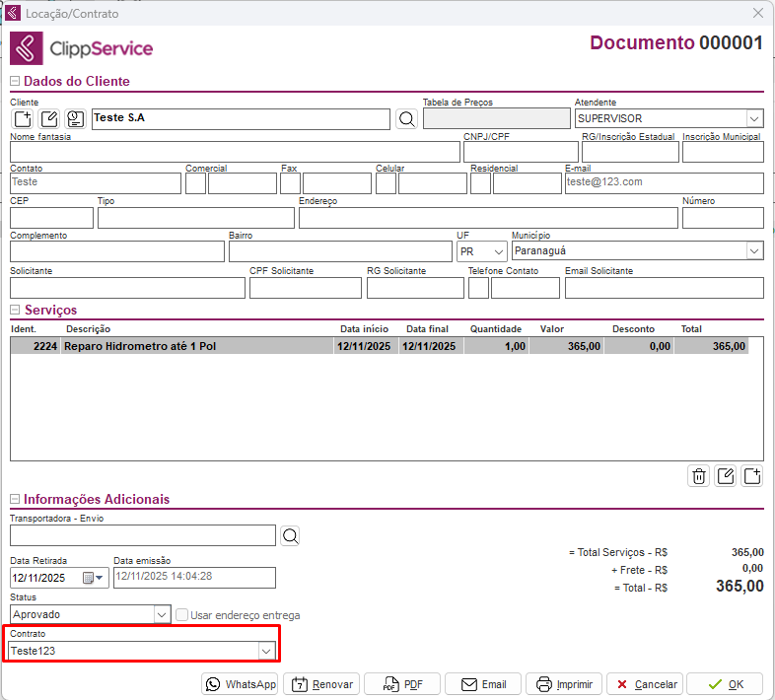Open the Atendente dropdown
The width and height of the screenshot is (775, 700).
pyautogui.click(x=754, y=119)
